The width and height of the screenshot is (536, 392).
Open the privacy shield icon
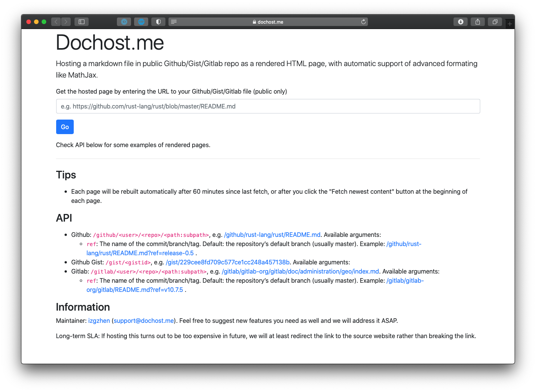point(158,22)
